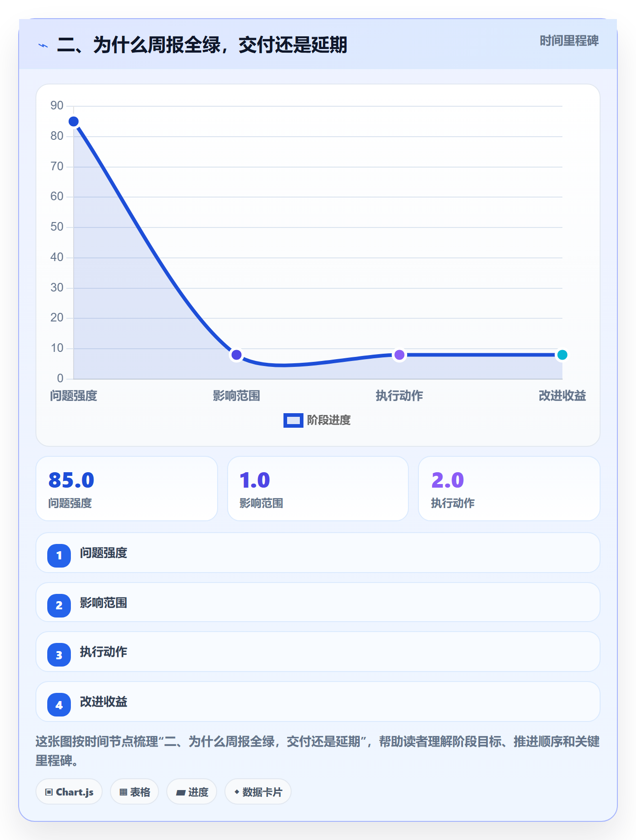Click the title 二、为什么周报全绿，交付还是延期
Image resolution: width=636 pixels, height=840 pixels.
[202, 45]
